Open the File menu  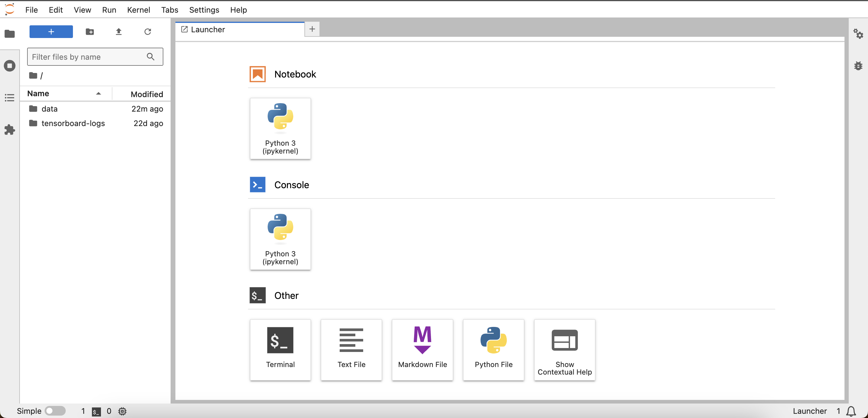pos(31,10)
